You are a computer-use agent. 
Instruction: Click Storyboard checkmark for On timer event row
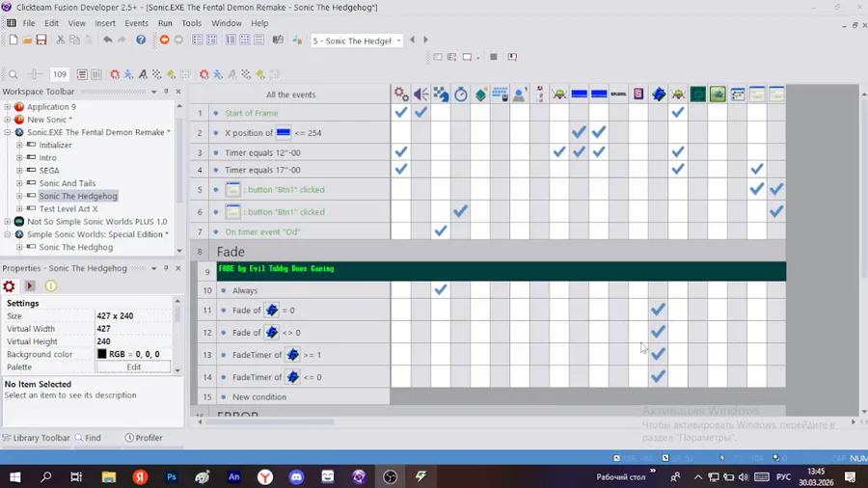[x=441, y=231]
